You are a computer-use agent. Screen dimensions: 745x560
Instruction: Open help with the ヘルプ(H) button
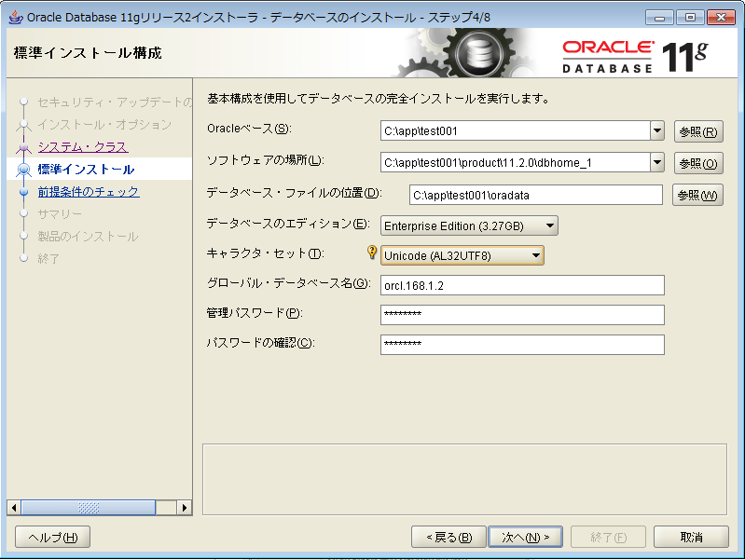53,538
